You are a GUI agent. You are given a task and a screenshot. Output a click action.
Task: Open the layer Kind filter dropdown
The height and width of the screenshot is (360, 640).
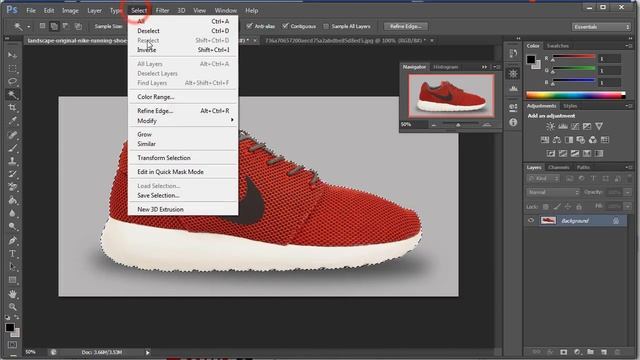543,178
